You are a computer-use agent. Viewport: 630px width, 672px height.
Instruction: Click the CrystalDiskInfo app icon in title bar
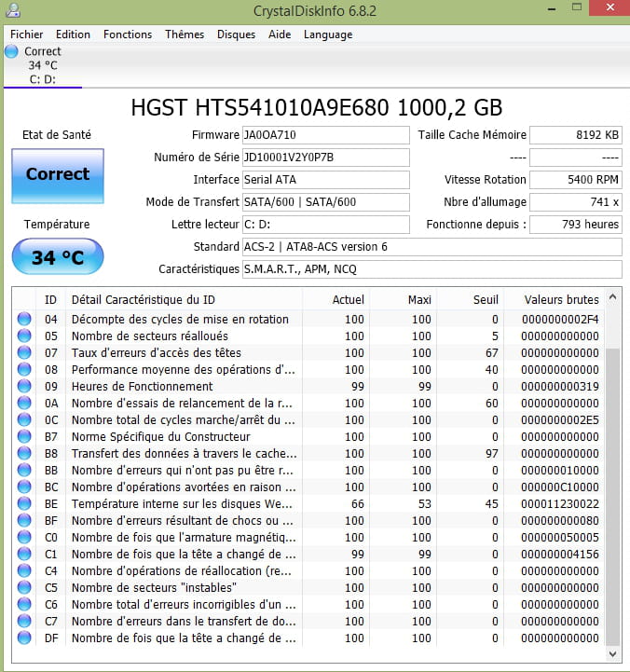click(12, 10)
